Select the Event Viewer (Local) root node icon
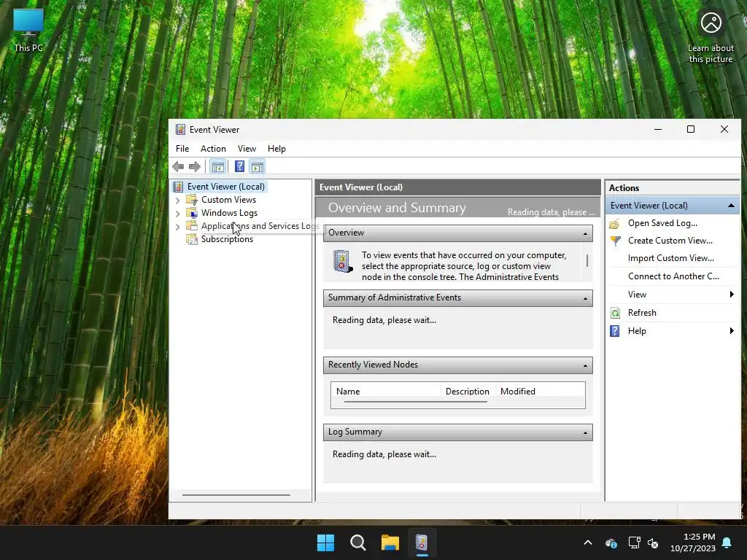This screenshot has height=560, width=747. [x=178, y=187]
